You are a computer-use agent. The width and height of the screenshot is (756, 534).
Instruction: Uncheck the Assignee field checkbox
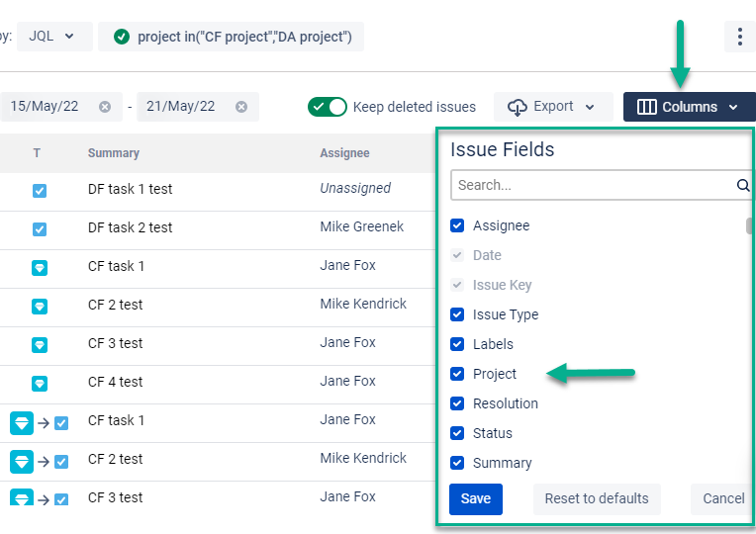tap(457, 225)
